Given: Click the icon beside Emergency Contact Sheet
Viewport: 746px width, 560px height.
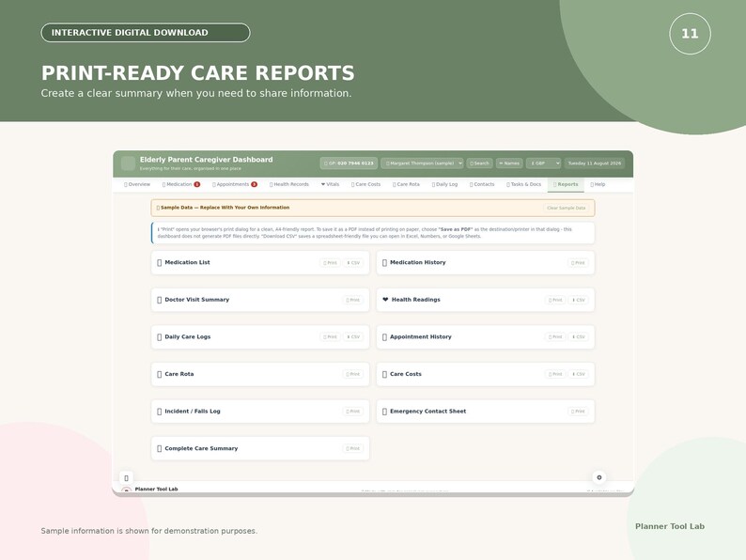Looking at the screenshot, I should (x=384, y=412).
